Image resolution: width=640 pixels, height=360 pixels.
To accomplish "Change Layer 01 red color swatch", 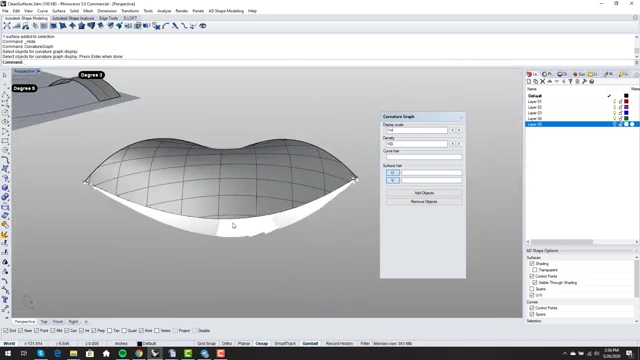I will 626,101.
